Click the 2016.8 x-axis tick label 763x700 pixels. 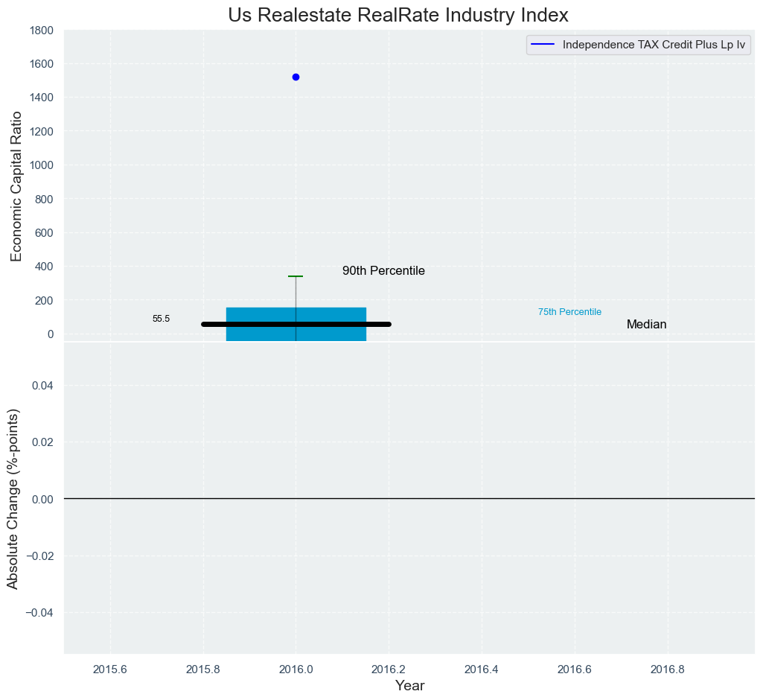(x=668, y=668)
